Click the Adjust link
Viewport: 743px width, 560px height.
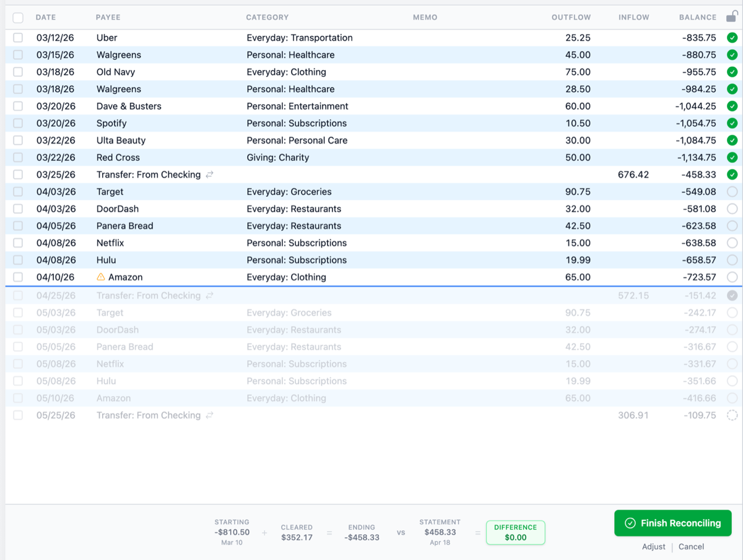[653, 546]
